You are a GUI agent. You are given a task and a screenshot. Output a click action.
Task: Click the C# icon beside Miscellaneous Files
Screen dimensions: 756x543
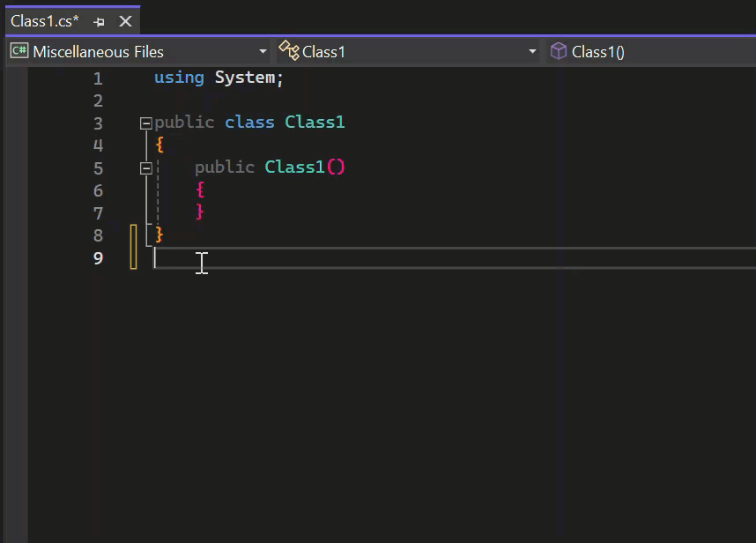pyautogui.click(x=19, y=51)
